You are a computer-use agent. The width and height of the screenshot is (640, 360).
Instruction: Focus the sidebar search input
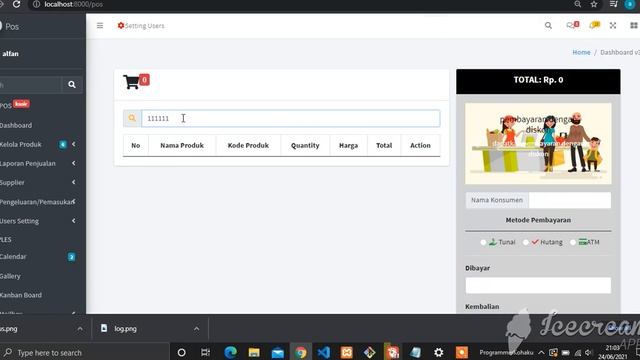(31, 84)
